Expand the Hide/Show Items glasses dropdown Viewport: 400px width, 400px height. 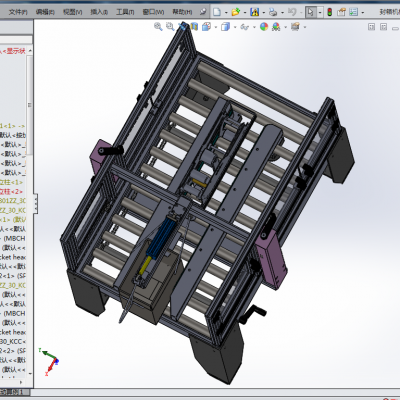coord(254,27)
